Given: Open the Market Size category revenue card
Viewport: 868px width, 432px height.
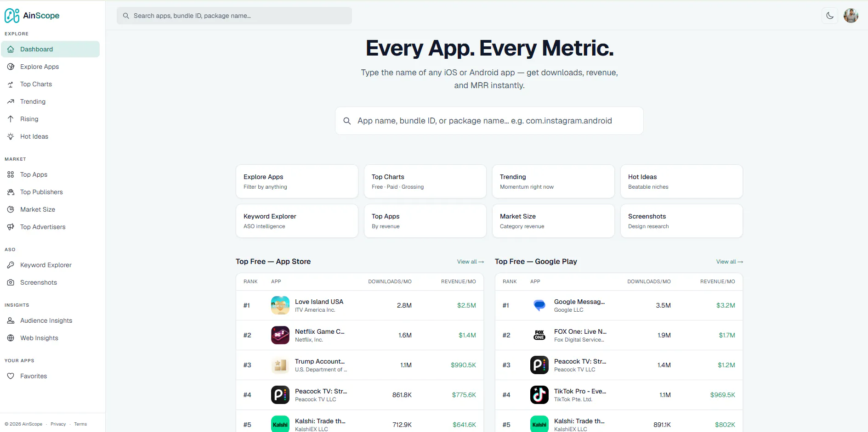Looking at the screenshot, I should [553, 221].
